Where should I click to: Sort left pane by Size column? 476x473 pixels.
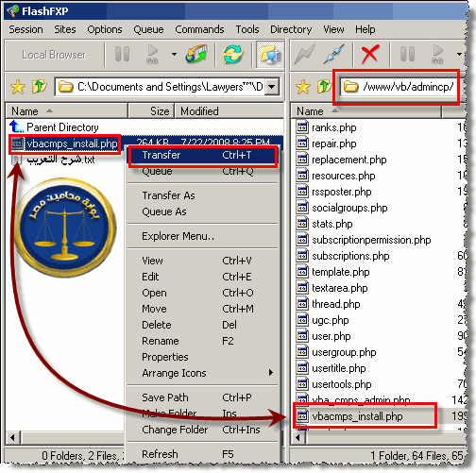(x=151, y=111)
